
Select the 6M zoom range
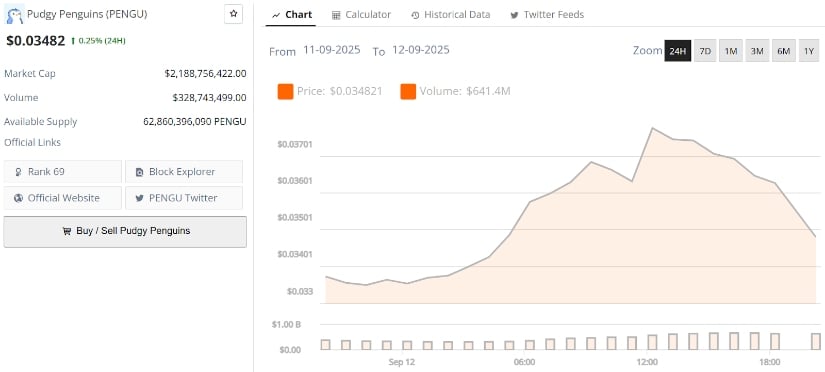783,51
